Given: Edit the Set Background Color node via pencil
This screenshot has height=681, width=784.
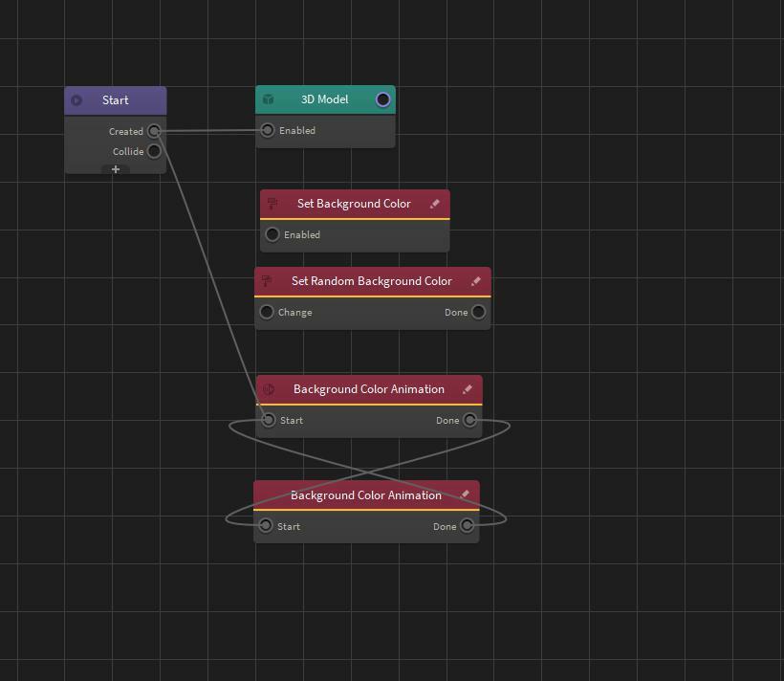Looking at the screenshot, I should click(x=435, y=204).
